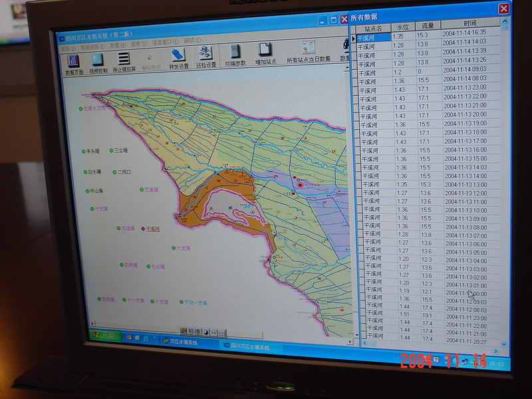Click the 标准 button on the input method bar

[x=194, y=332]
